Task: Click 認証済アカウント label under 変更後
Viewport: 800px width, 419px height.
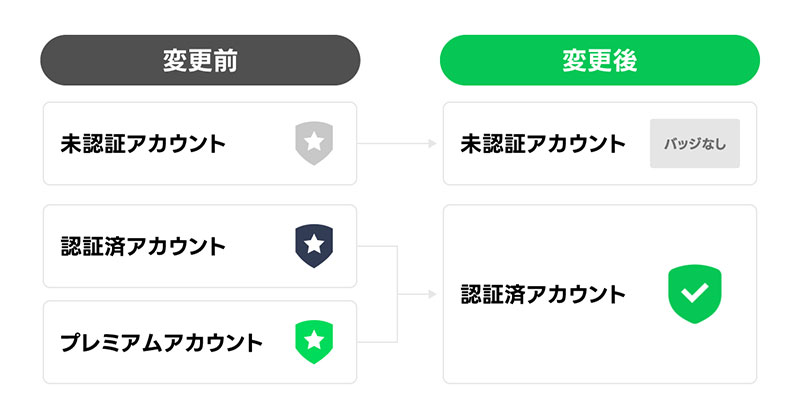Action: click(543, 294)
